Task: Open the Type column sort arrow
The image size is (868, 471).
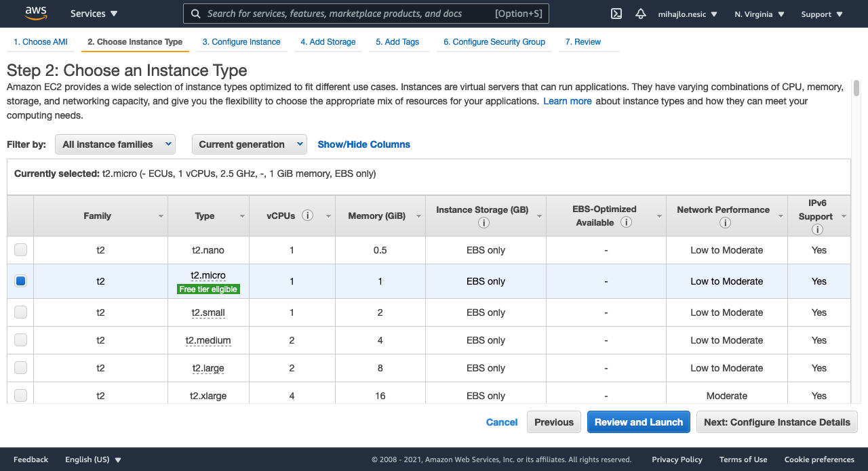Action: 242,216
